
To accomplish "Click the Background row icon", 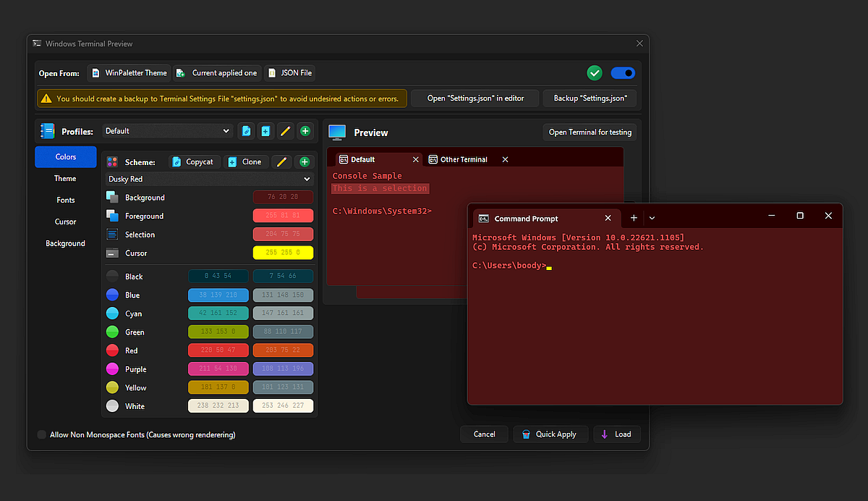I will pyautogui.click(x=112, y=197).
